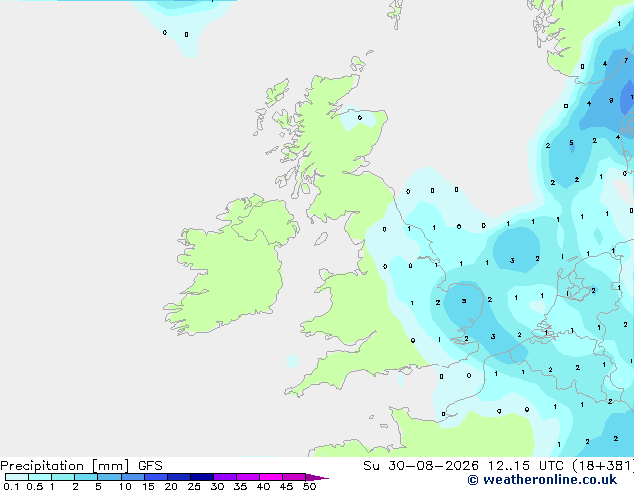Click legend scale label '40'
Viewport: 634px width, 490px height.
coord(263,486)
